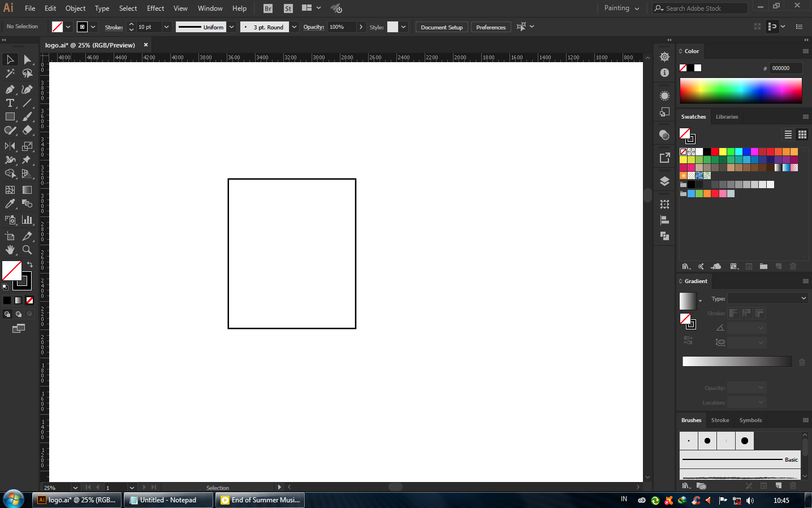Open the Asset Export panel icon

665,158
